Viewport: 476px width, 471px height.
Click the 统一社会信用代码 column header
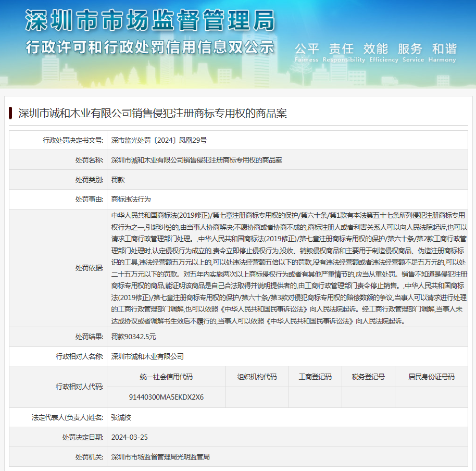tap(166, 377)
